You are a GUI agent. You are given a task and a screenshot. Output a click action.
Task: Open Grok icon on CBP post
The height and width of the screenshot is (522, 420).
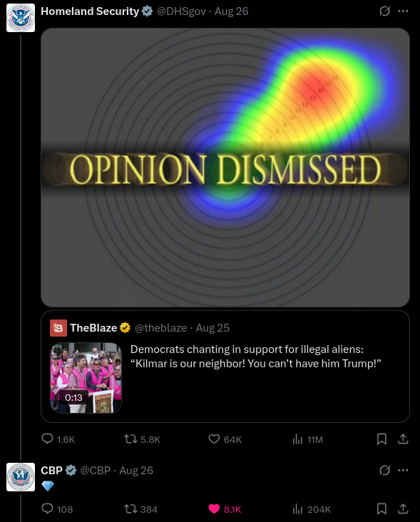pos(384,470)
